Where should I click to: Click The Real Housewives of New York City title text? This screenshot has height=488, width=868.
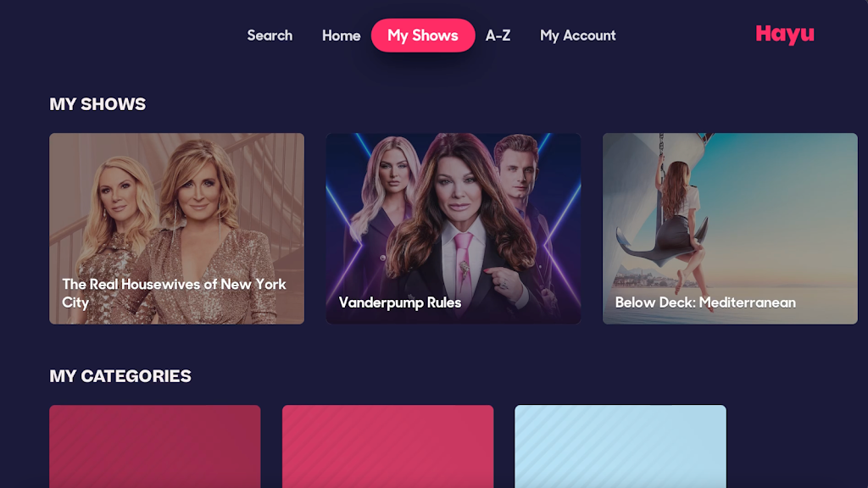click(174, 293)
